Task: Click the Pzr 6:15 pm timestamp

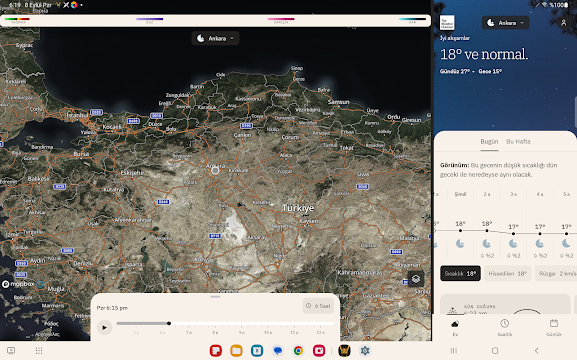Action: (112, 308)
